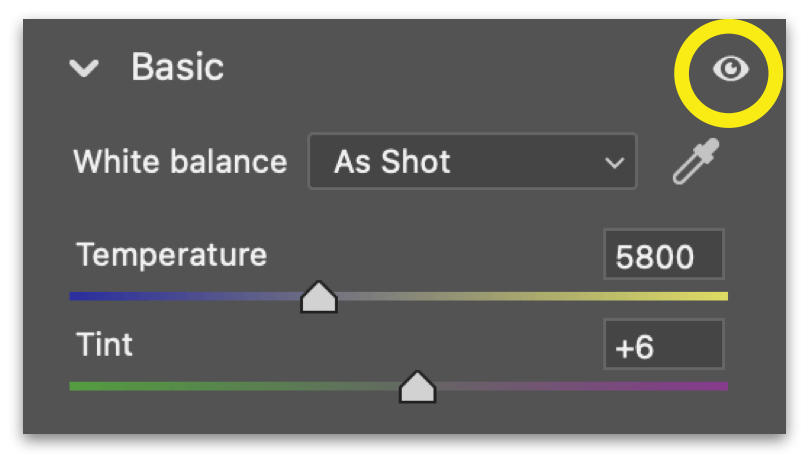
Task: Open the White balance As Shot dropdown
Action: tap(471, 162)
